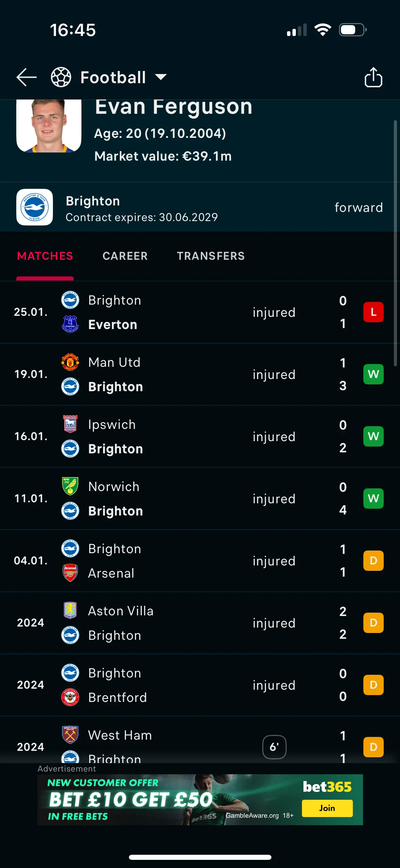Tap the Arsenal crest icon

tap(70, 573)
